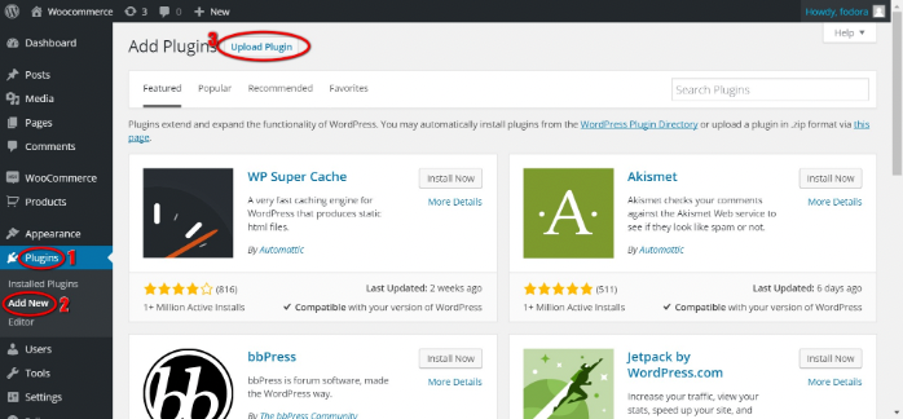Click the WordPress logo in admin bar
904x420 pixels.
click(12, 11)
